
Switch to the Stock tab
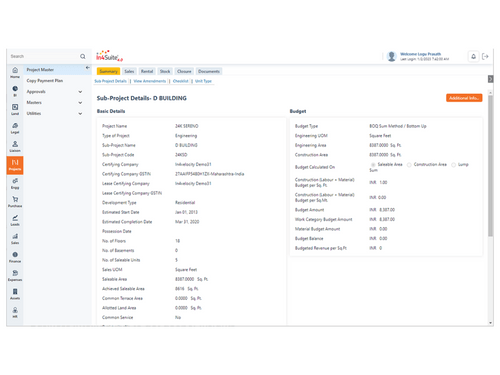tap(165, 71)
